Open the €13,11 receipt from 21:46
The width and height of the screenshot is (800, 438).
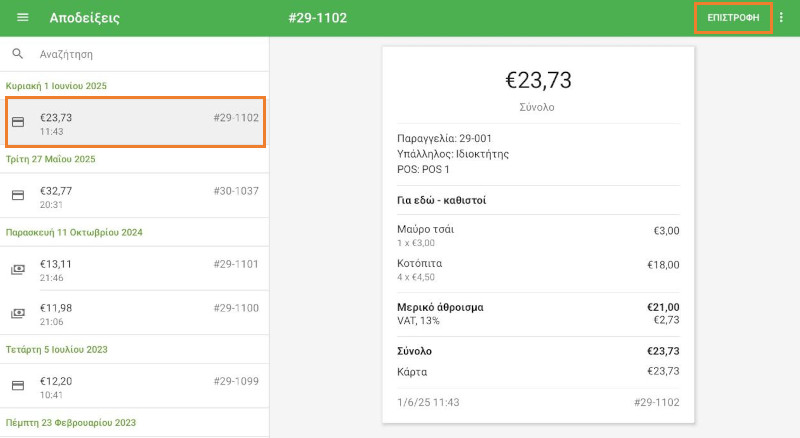click(135, 269)
